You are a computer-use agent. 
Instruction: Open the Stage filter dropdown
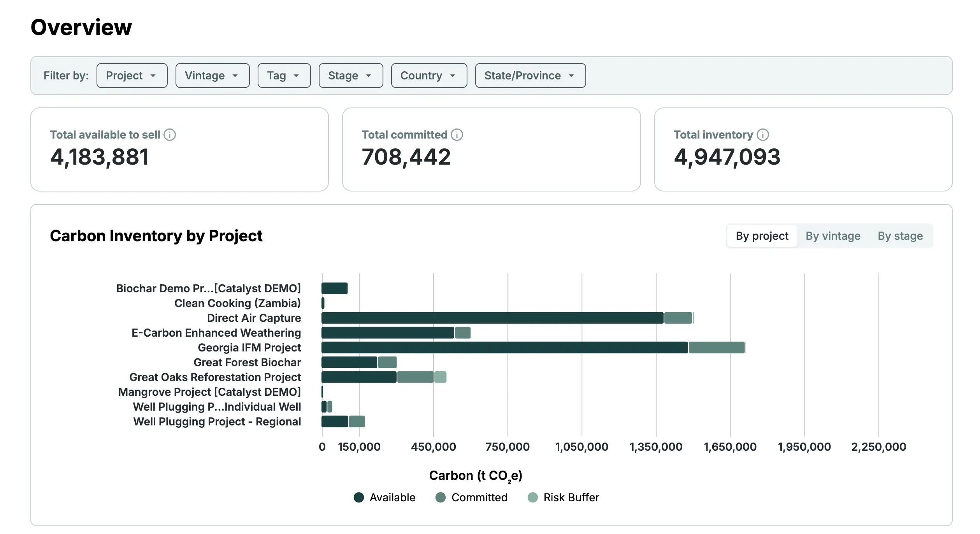click(x=351, y=76)
